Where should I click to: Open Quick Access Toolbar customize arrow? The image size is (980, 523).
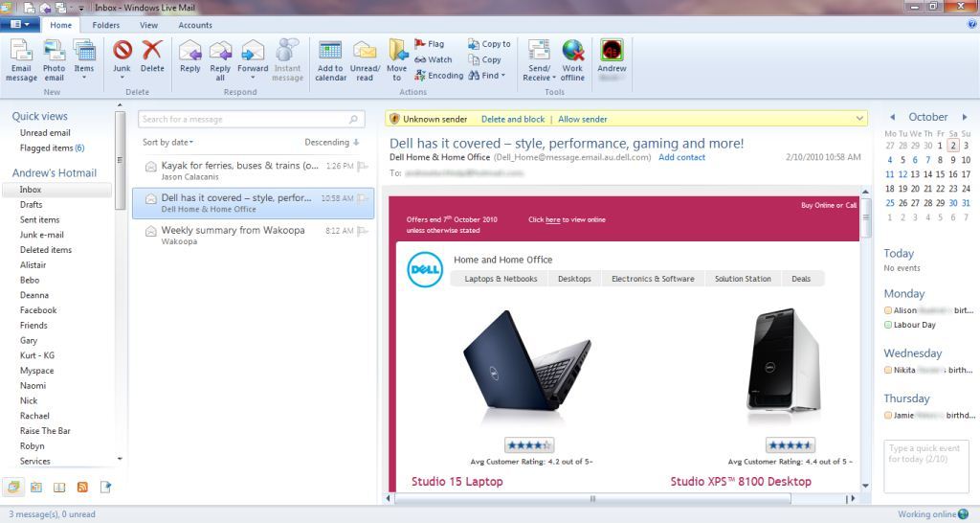click(81, 8)
